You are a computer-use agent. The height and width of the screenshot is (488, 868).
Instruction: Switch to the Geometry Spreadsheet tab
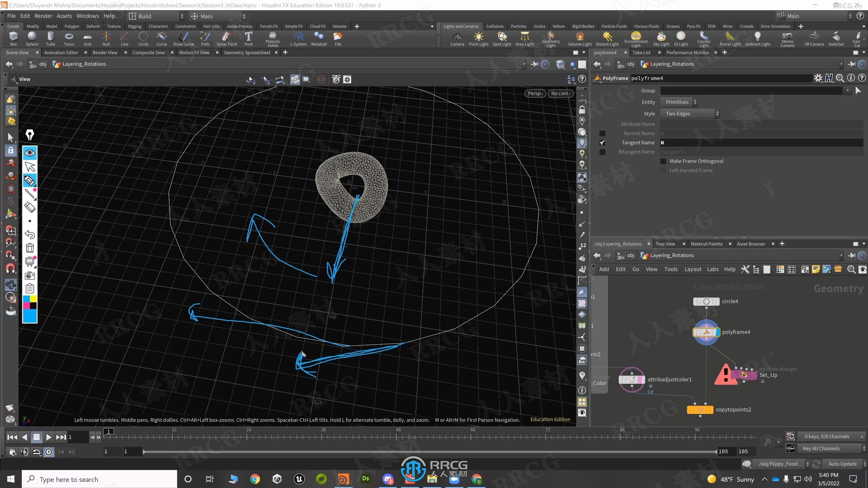point(247,53)
